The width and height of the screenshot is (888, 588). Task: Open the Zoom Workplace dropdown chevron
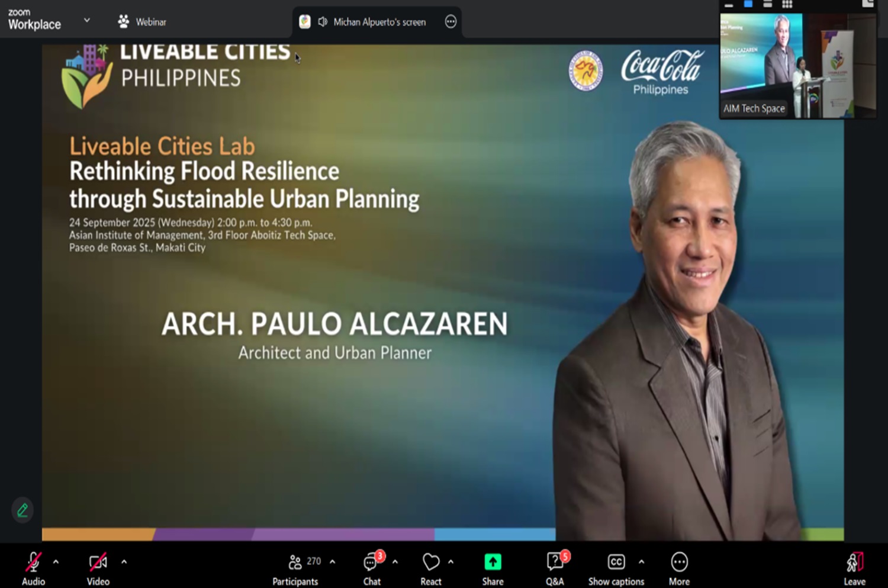[87, 20]
